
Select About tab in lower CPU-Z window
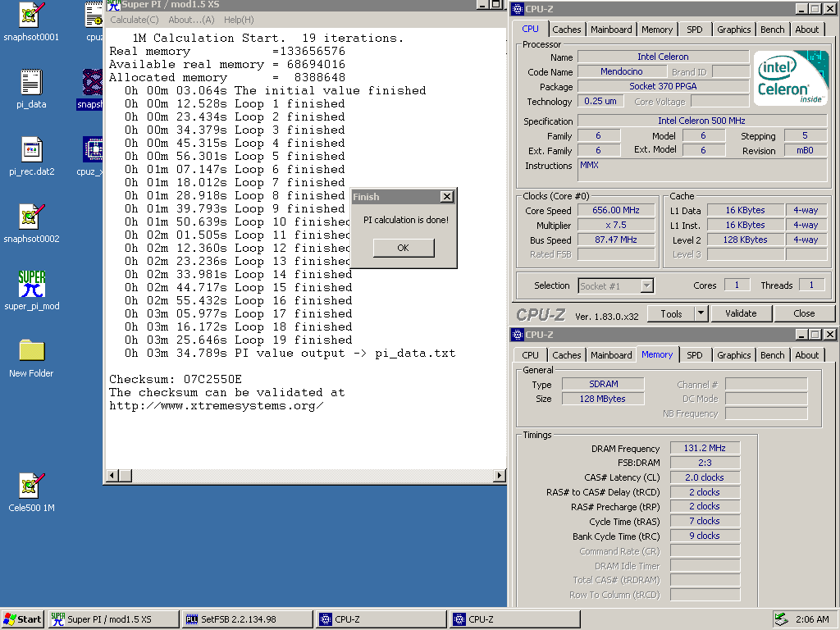pos(807,355)
